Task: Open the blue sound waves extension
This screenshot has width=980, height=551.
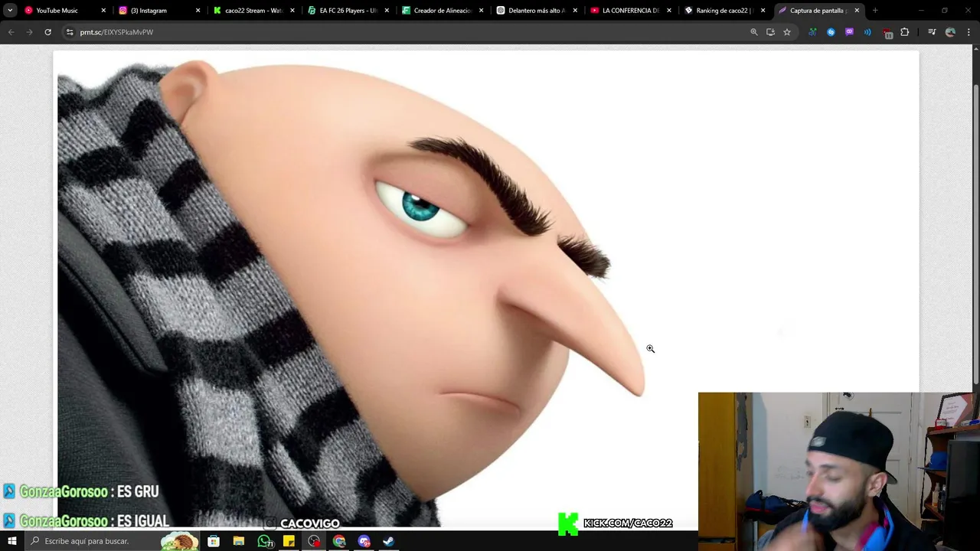Action: 867,32
